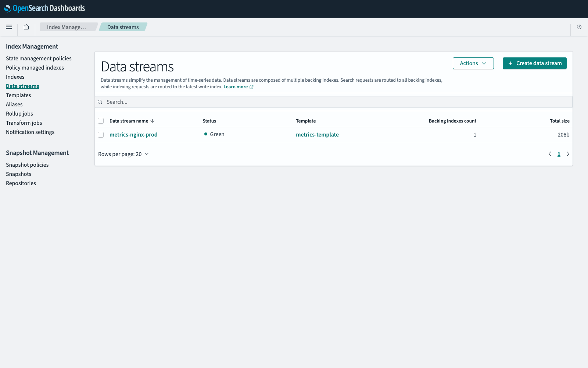This screenshot has width=588, height=368.
Task: Navigate to Indexes in the sidebar
Action: pos(15,77)
